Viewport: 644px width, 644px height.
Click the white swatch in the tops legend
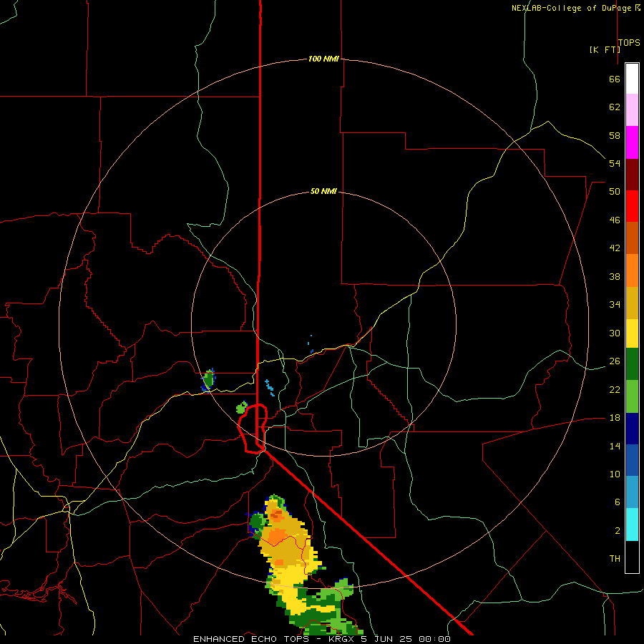coord(632,79)
